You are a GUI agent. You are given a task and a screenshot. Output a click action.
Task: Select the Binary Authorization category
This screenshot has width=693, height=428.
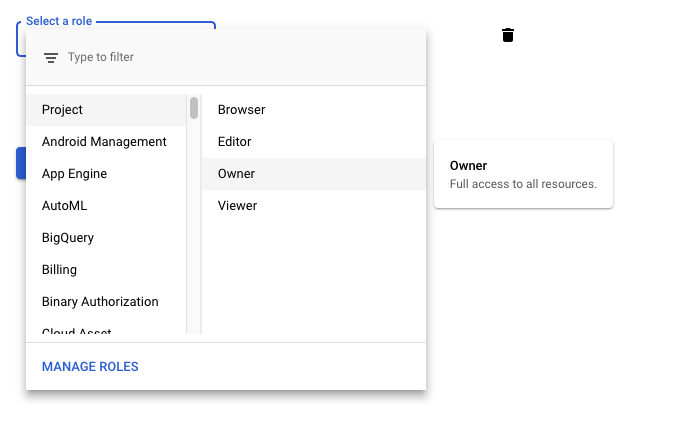click(x=106, y=302)
